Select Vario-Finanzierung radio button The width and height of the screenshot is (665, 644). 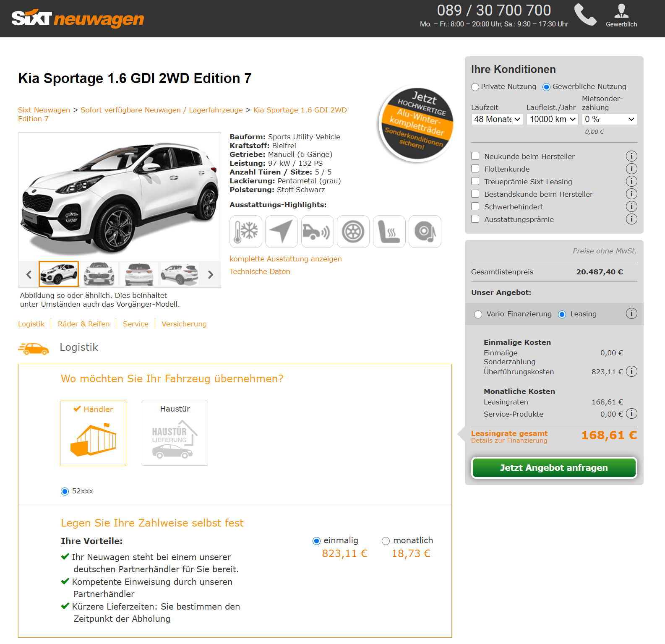[478, 314]
